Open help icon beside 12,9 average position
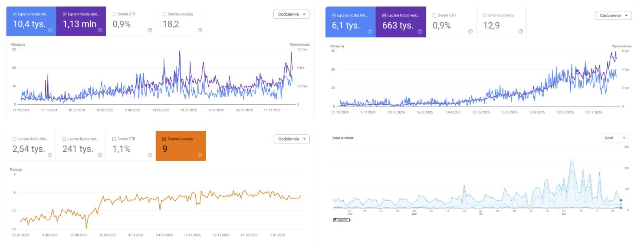644x249 pixels. pyautogui.click(x=520, y=31)
